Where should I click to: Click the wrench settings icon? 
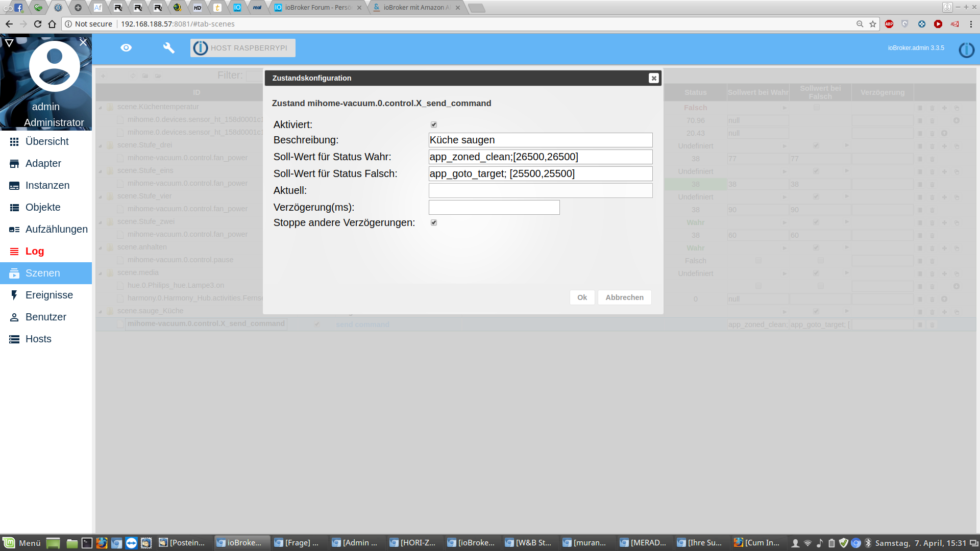[168, 48]
